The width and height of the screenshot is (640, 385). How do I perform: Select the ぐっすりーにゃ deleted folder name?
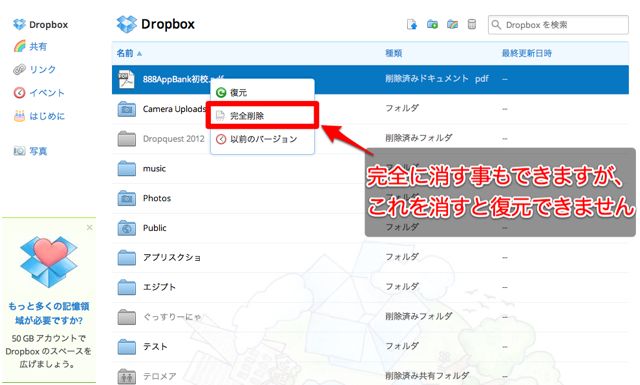click(x=172, y=317)
